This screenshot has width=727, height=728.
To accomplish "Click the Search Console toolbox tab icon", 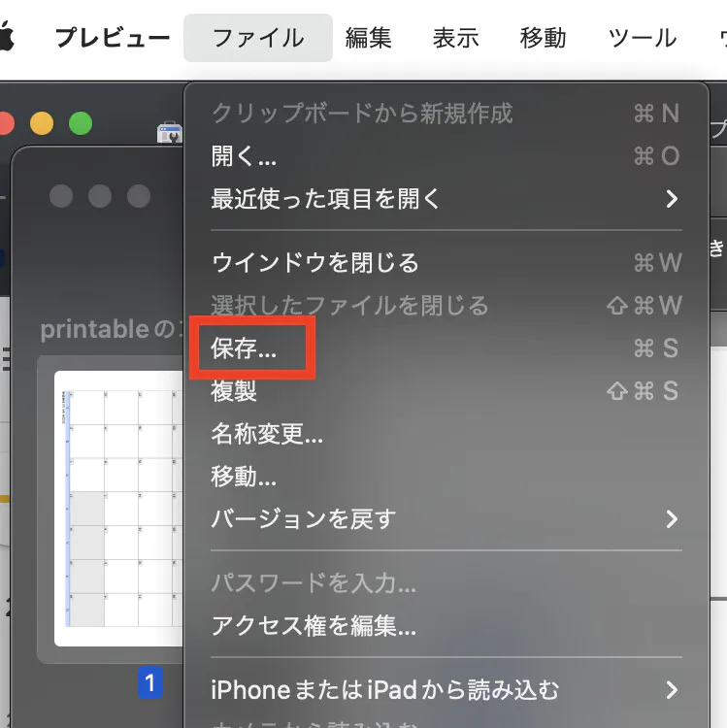I will point(171,133).
